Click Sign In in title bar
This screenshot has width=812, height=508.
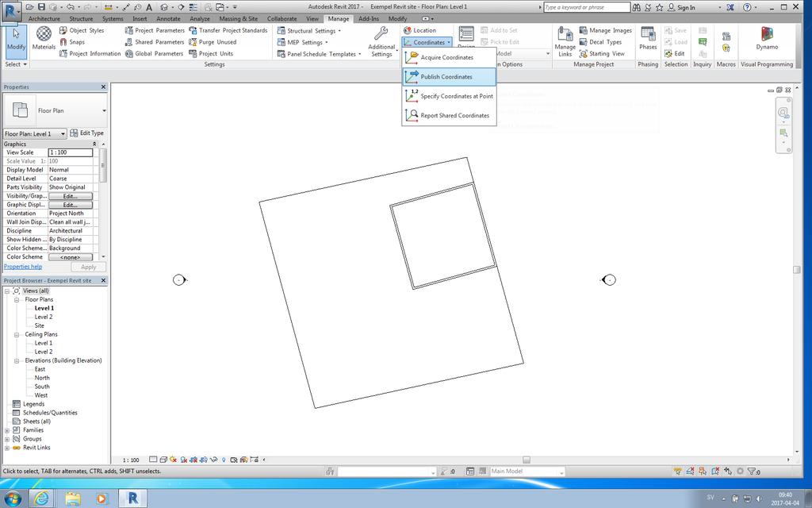point(681,7)
